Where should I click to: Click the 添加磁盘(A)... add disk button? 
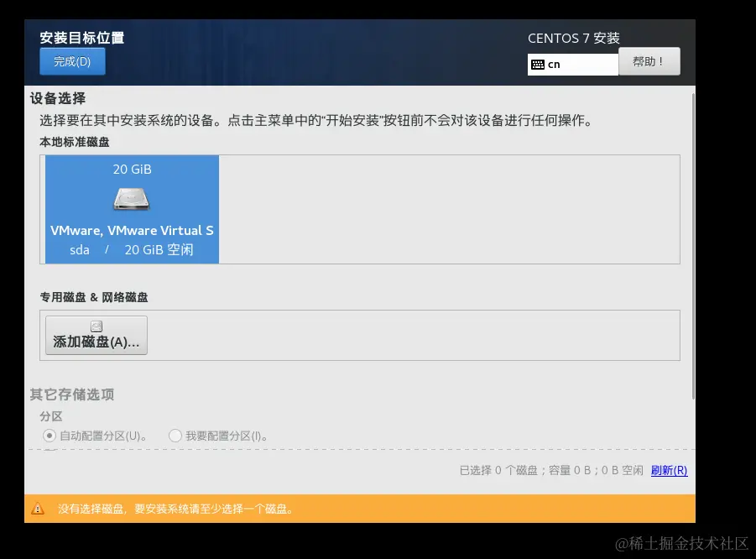tap(96, 335)
